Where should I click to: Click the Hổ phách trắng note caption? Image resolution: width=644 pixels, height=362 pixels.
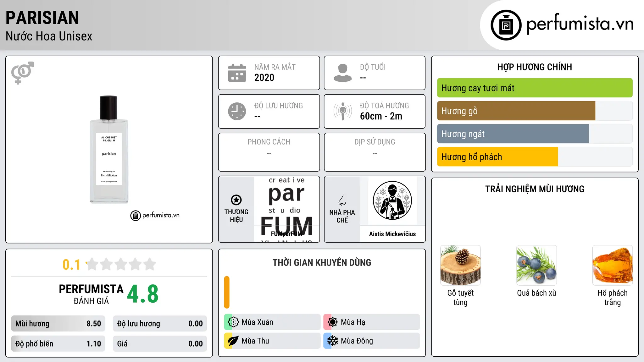coord(613,298)
